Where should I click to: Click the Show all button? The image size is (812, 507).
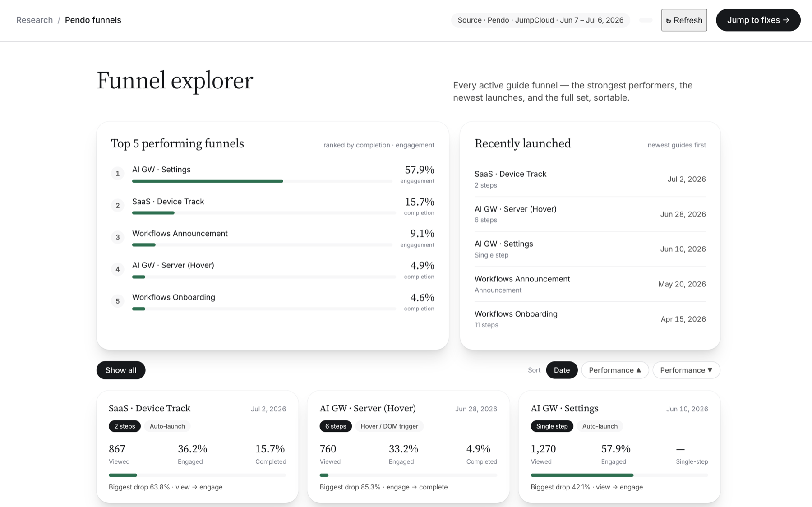[x=121, y=370]
